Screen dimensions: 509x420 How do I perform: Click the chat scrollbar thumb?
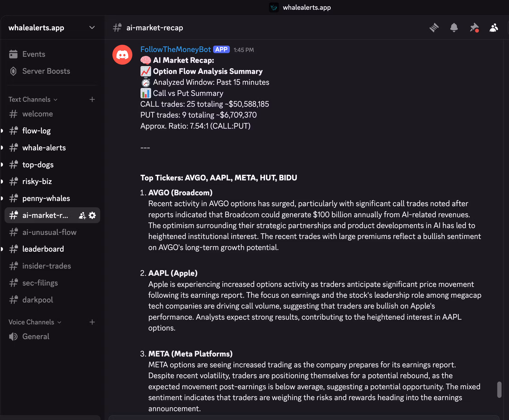[499, 389]
